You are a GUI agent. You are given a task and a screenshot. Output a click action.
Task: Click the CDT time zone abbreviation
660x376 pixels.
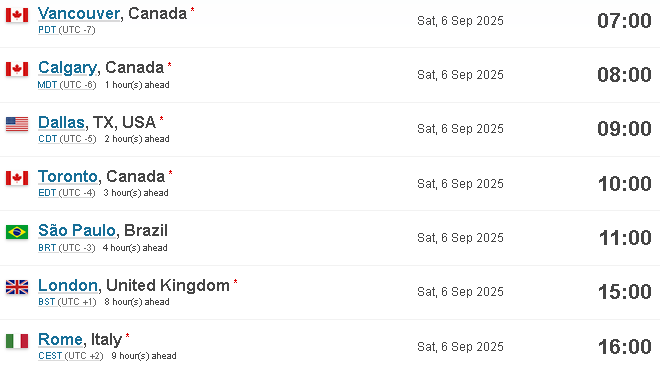pyautogui.click(x=48, y=139)
